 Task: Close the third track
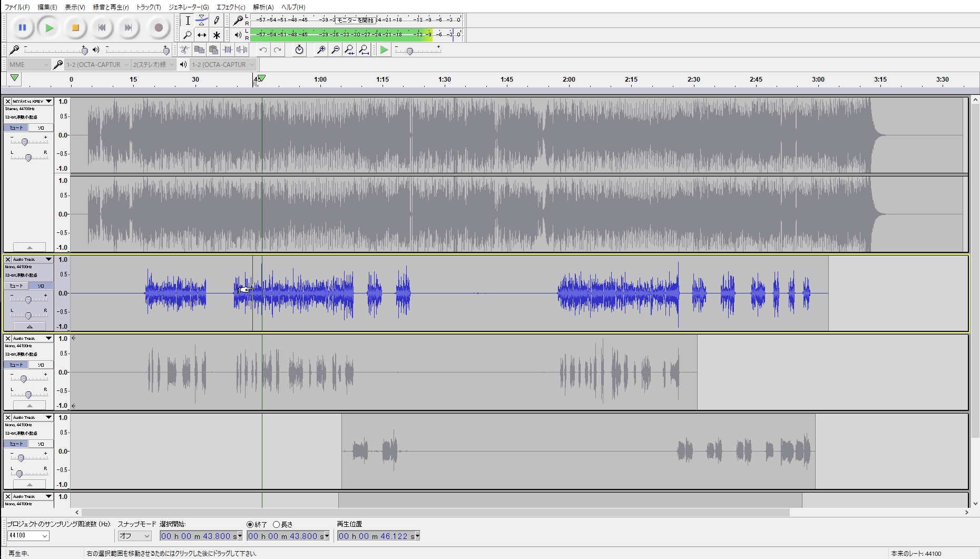[x=7, y=338]
